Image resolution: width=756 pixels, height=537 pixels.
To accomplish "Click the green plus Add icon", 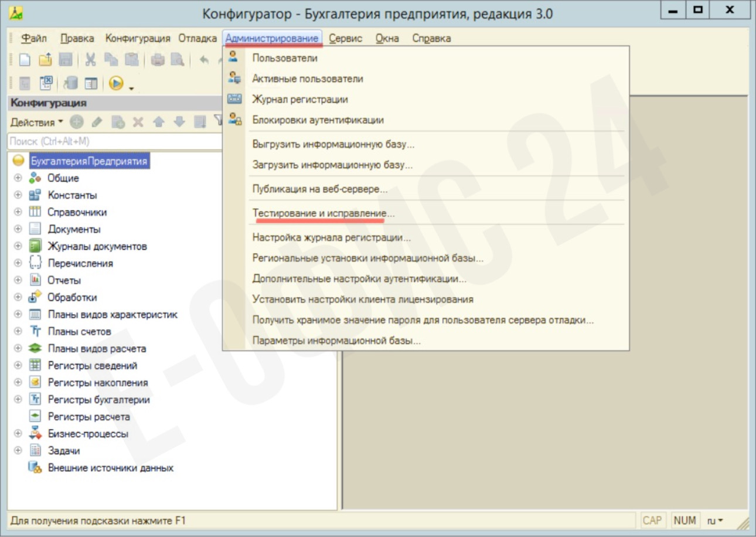I will (77, 122).
